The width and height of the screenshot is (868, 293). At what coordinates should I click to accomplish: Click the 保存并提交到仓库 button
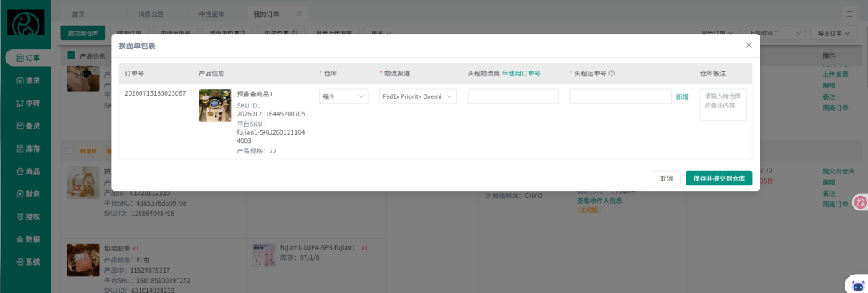pos(719,178)
